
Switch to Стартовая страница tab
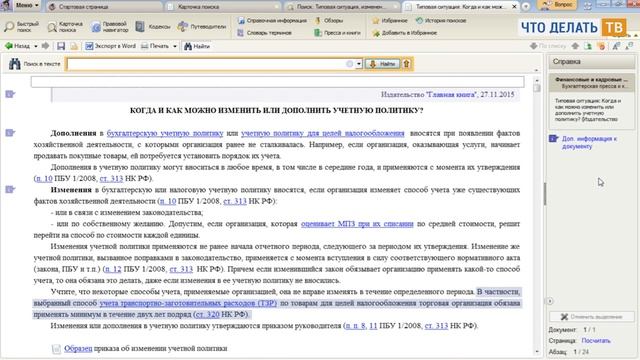click(x=104, y=7)
